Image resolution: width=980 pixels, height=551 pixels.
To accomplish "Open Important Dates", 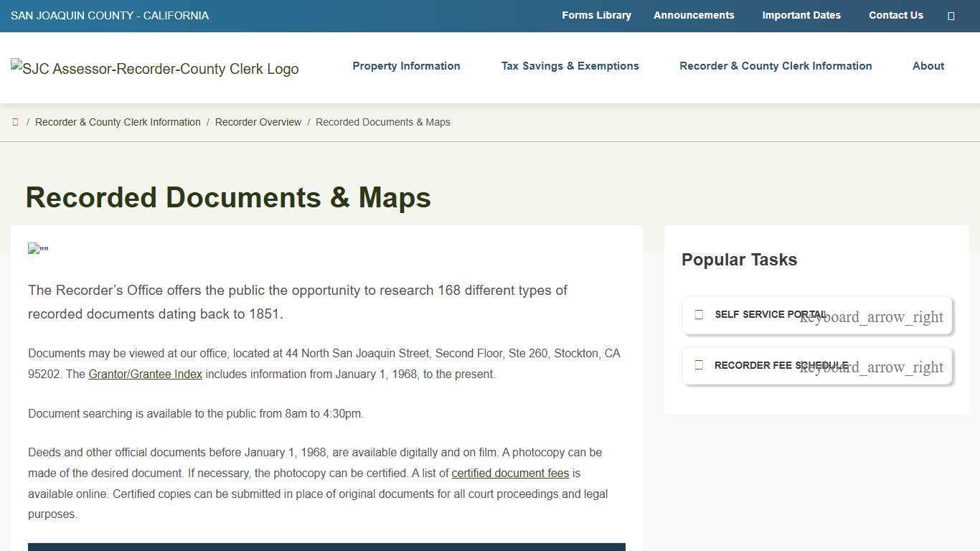I will click(x=801, y=15).
